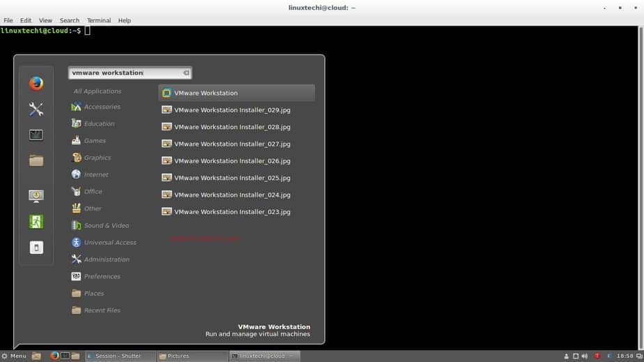Open the Terminal menu in menu bar
The height and width of the screenshot is (362, 644).
click(99, 20)
